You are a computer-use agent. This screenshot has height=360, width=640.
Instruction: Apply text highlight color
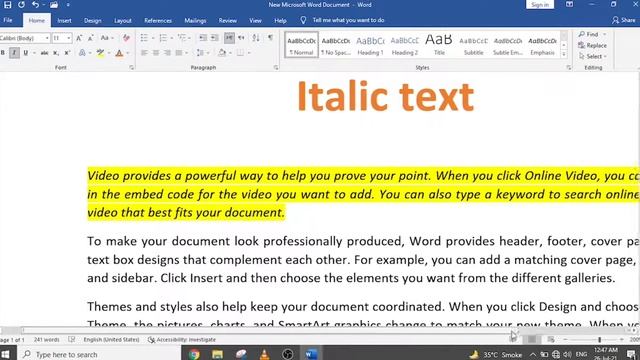coord(100,53)
